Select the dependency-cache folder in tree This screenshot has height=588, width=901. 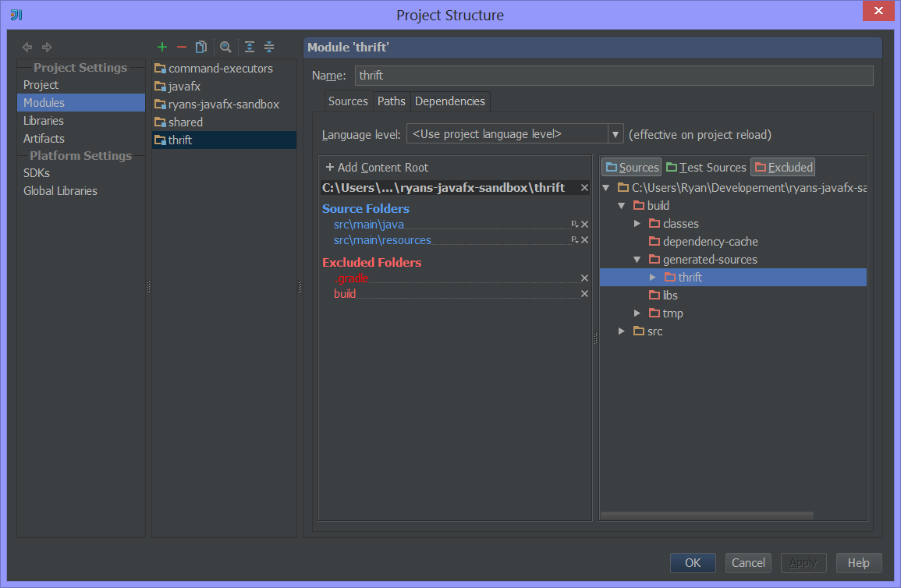(x=710, y=242)
